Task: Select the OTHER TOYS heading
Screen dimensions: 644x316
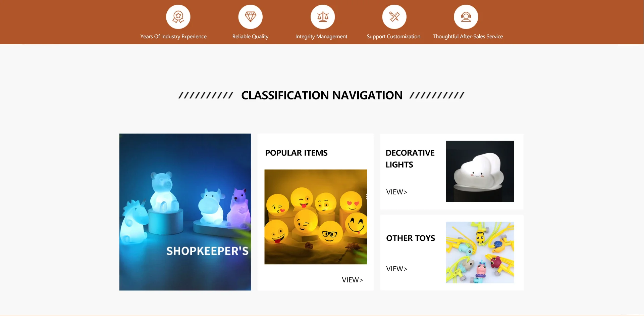Action: (x=411, y=238)
